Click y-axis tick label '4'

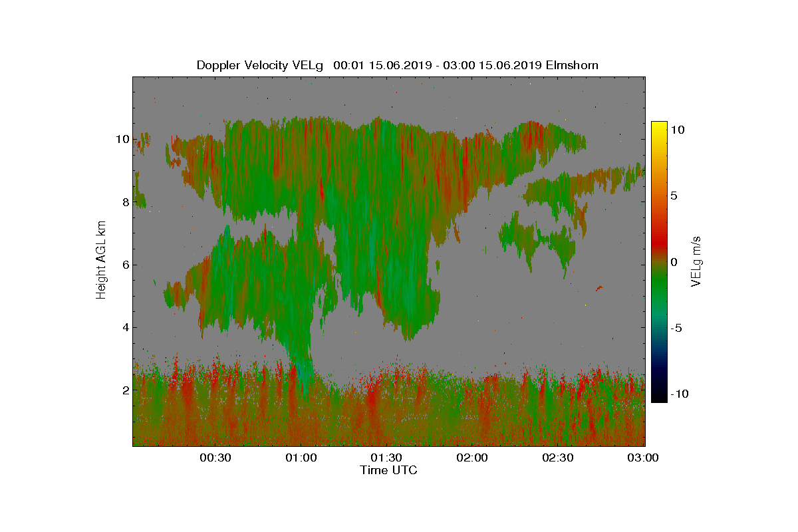point(124,327)
